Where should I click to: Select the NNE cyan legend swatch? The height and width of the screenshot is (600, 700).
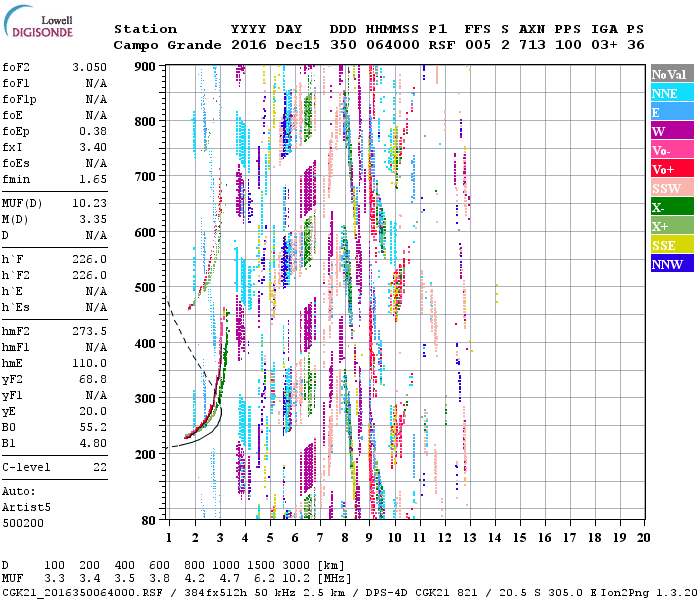672,93
